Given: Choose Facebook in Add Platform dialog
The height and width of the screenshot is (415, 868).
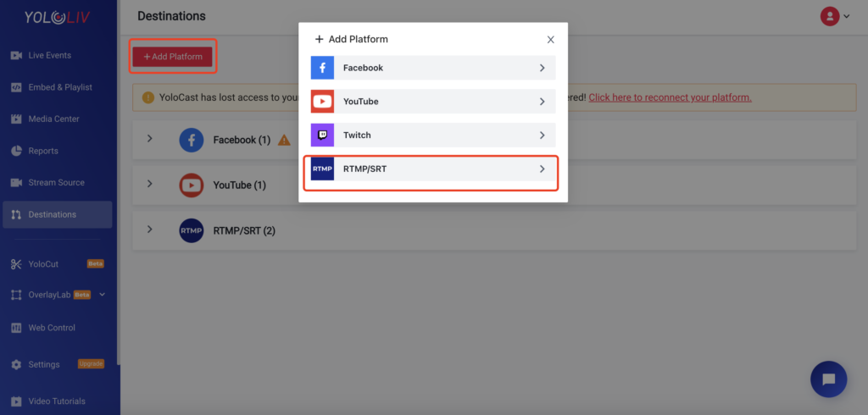Looking at the screenshot, I should click(433, 68).
